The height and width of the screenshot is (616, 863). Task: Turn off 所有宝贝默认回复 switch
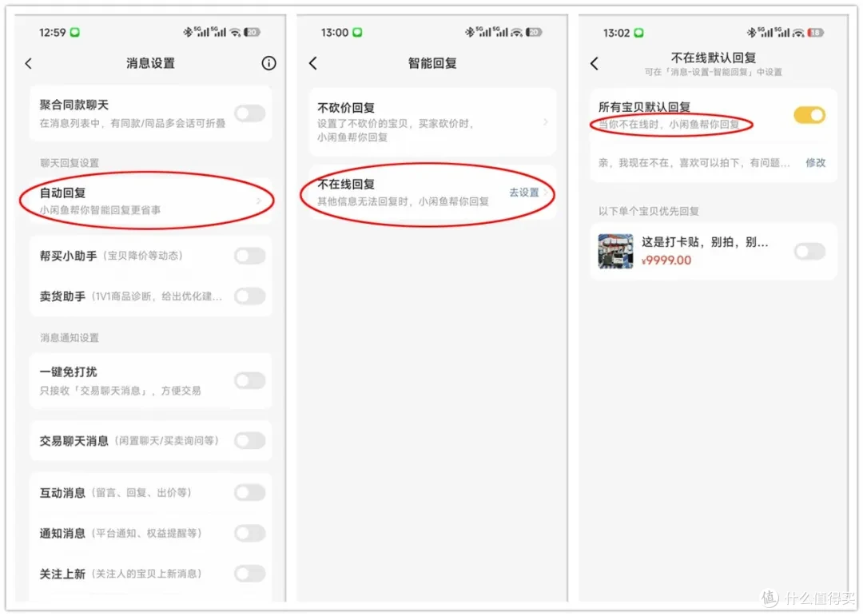point(809,115)
